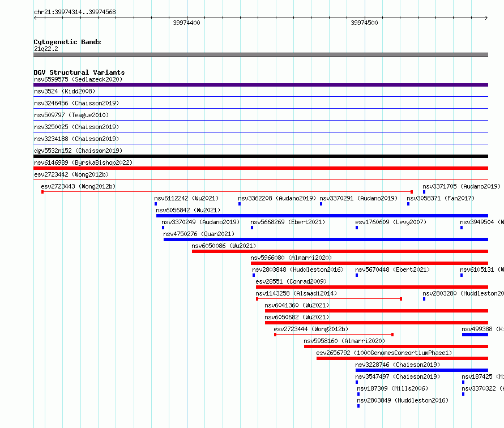This screenshot has height=428, width=504.
Task: Select nsv2803849 (Huddleston2016) label
Action: click(x=403, y=400)
